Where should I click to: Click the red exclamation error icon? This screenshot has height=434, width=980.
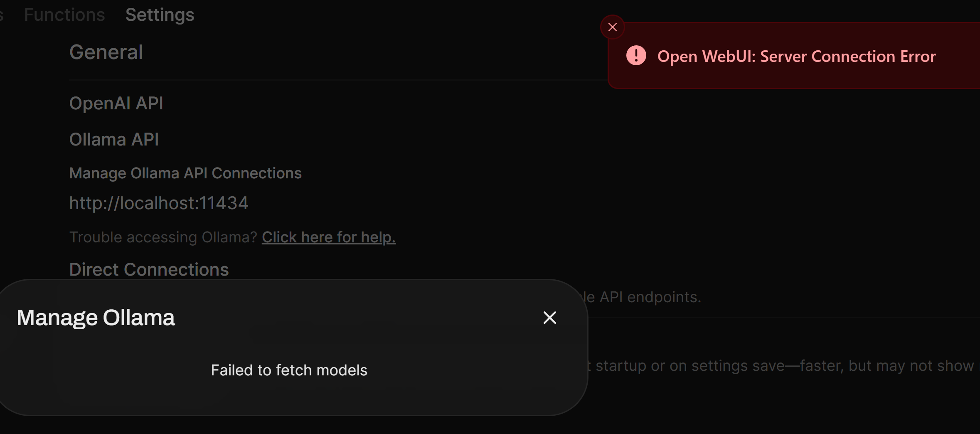636,56
